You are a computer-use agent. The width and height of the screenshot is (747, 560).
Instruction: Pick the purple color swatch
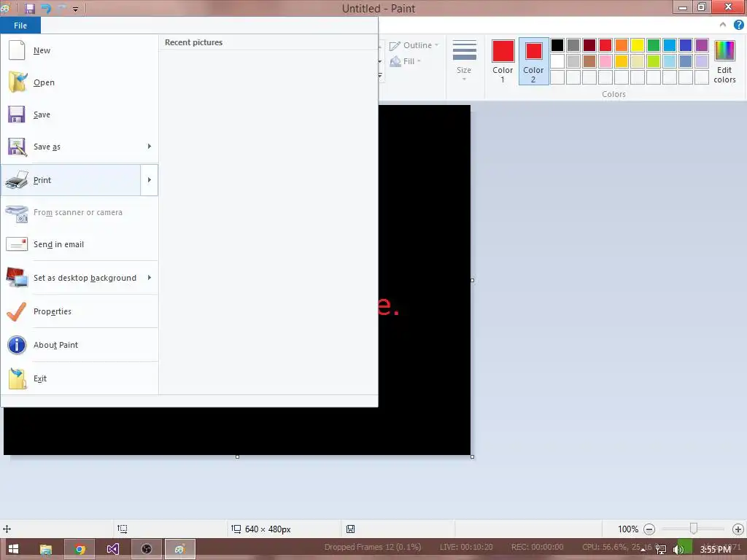point(702,45)
